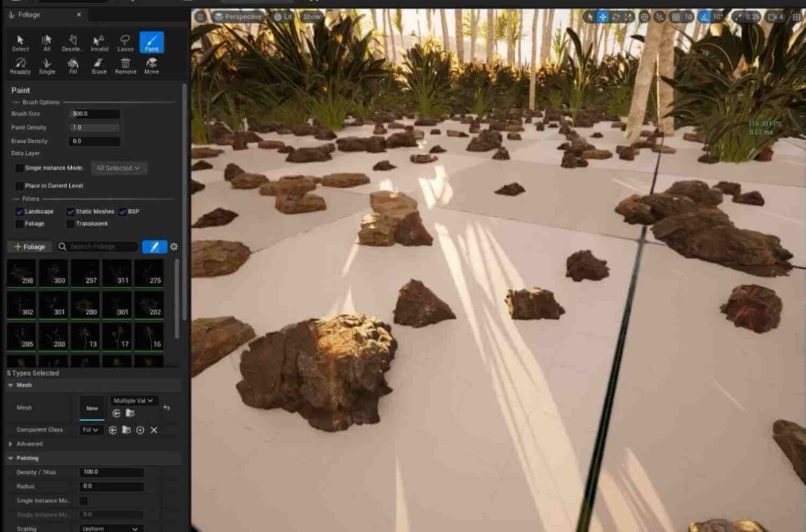Viewport: 806px width, 532px height.
Task: Click the Add Foliage button
Action: pos(28,247)
